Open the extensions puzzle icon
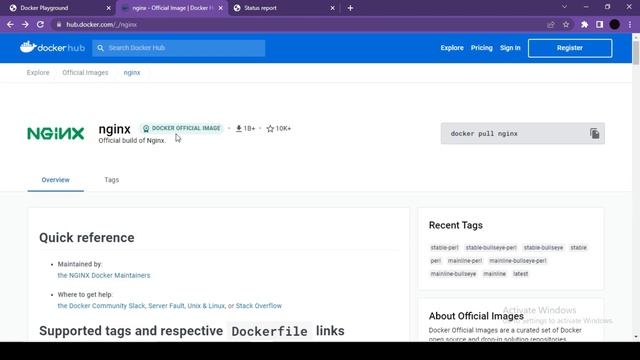 click(x=584, y=24)
